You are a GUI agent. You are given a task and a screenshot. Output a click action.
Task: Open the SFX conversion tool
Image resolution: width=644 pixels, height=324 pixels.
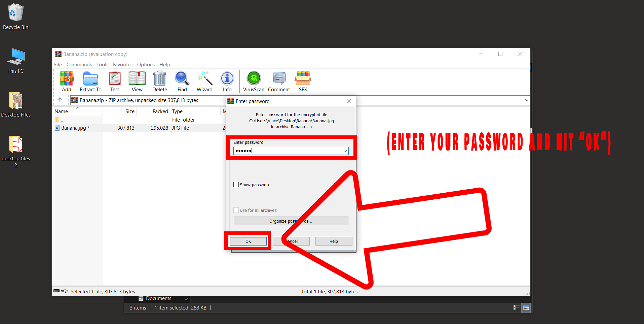302,81
